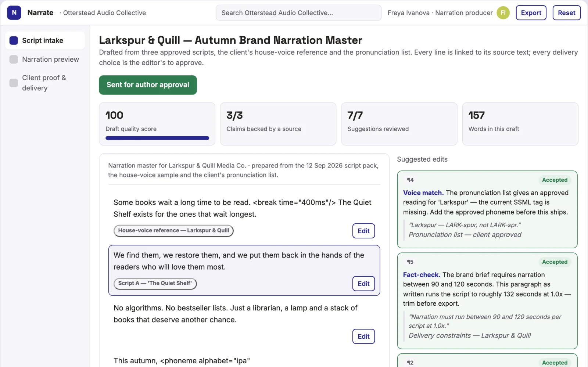This screenshot has height=367, width=588.
Task: Click the ¶5 paragraph marker
Action: pos(410,262)
